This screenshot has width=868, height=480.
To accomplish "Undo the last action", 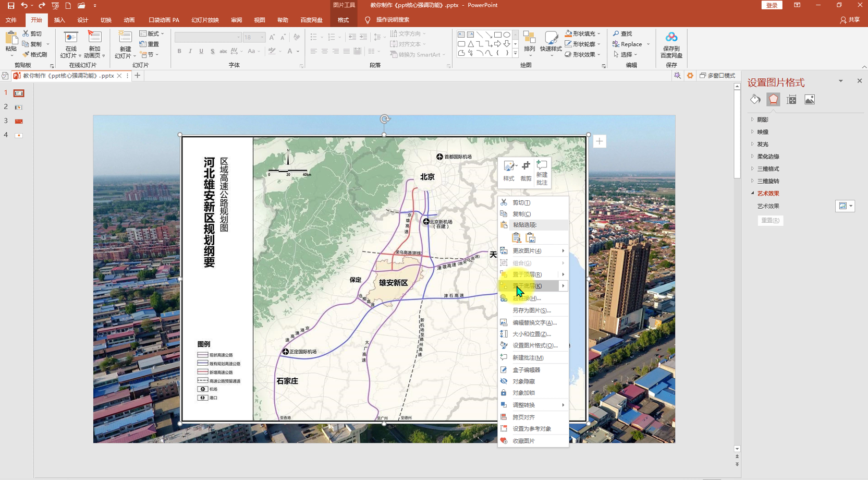I will tap(24, 5).
